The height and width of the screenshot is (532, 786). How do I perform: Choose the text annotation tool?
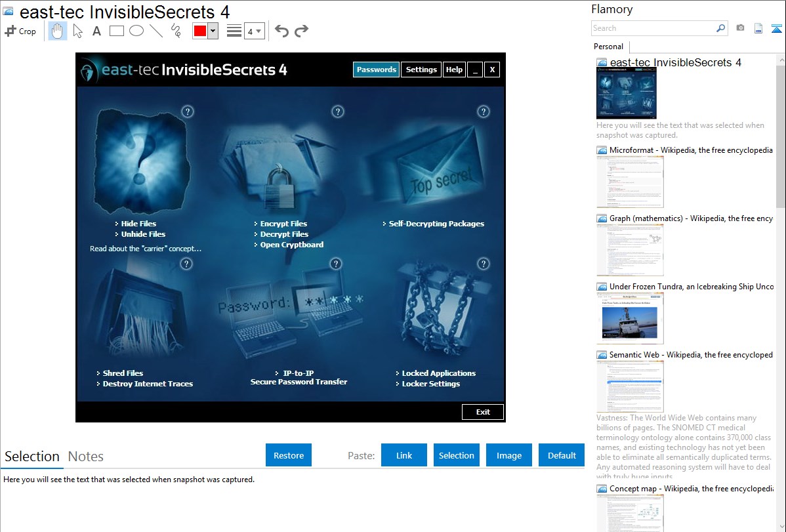pyautogui.click(x=96, y=31)
